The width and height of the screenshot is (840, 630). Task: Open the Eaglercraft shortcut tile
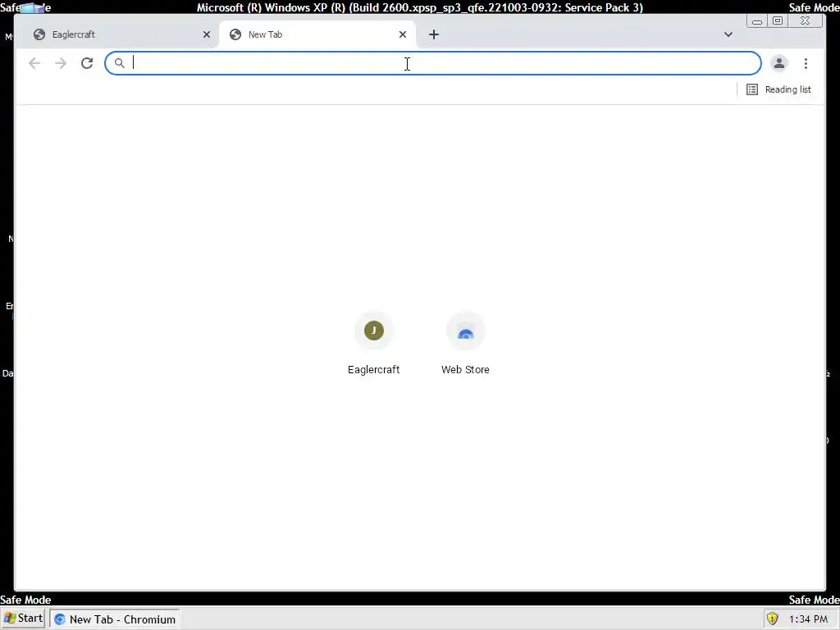click(x=373, y=344)
